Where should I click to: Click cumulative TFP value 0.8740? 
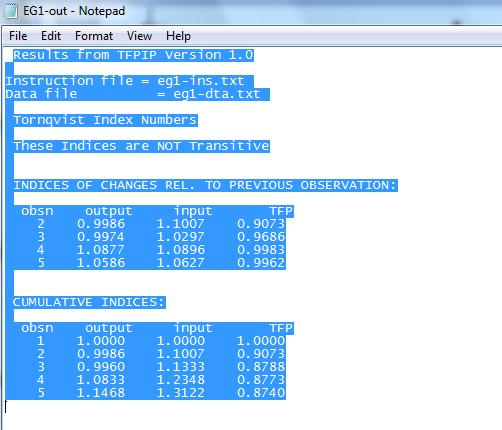[x=261, y=393]
